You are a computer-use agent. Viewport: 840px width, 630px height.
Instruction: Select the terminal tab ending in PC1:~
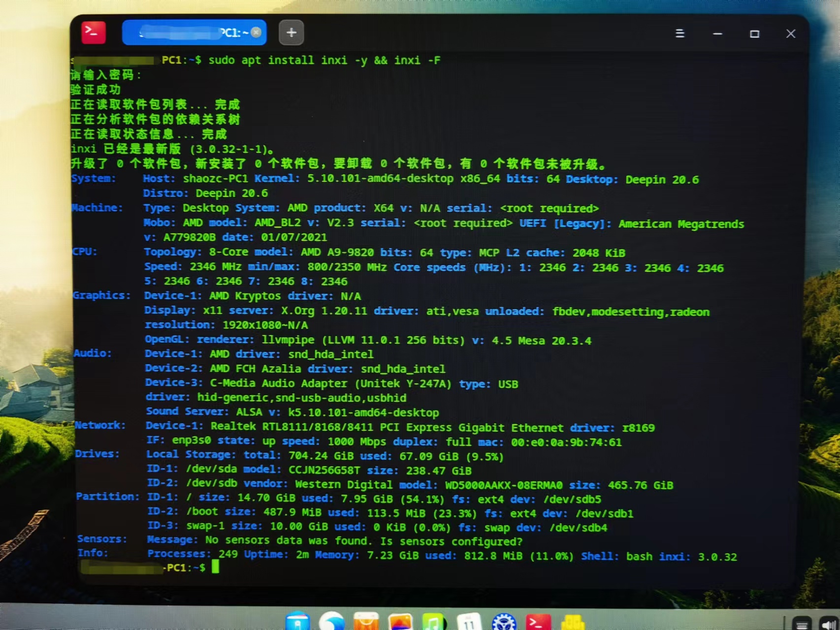pyautogui.click(x=194, y=32)
